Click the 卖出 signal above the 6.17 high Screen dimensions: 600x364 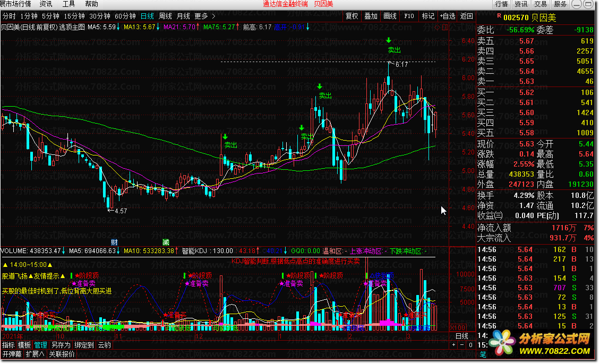pyautogui.click(x=394, y=50)
